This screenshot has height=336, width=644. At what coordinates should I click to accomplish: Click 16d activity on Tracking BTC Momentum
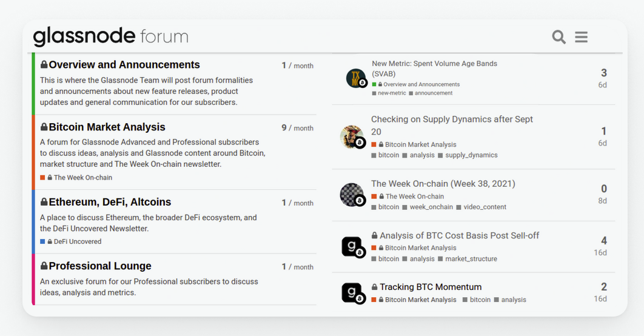pyautogui.click(x=600, y=298)
